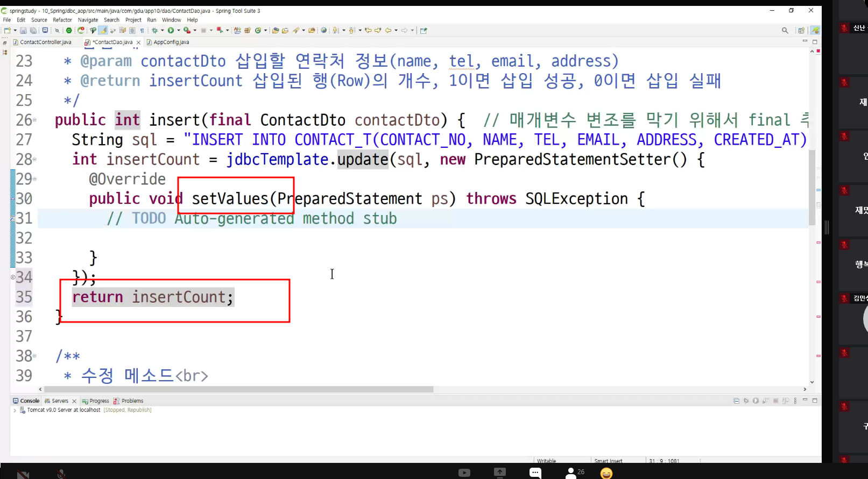868x479 pixels.
Task: Open the Window menu
Action: [x=171, y=20]
